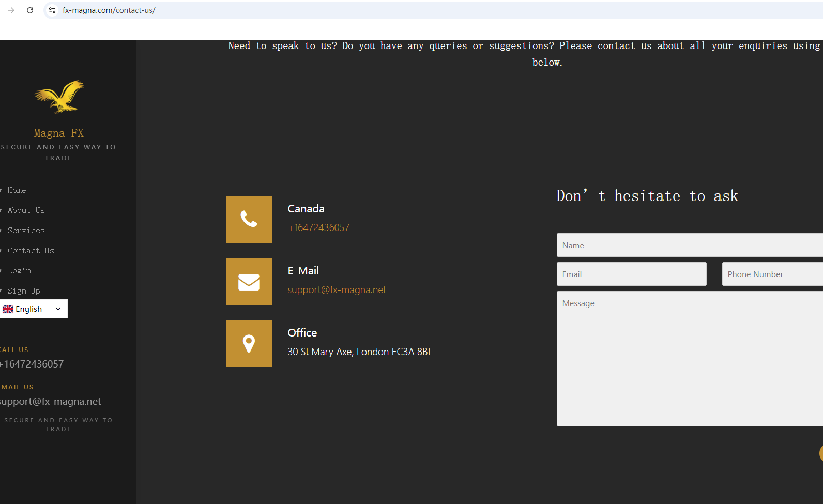Click the golden eagle Magna FX logo
Screen dimensions: 823x504
59,97
